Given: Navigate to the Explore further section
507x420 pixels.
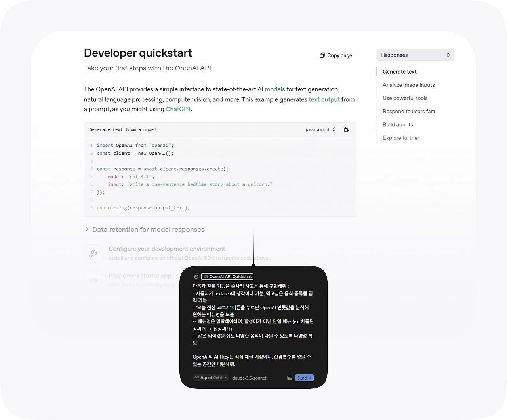Looking at the screenshot, I should pyautogui.click(x=401, y=138).
